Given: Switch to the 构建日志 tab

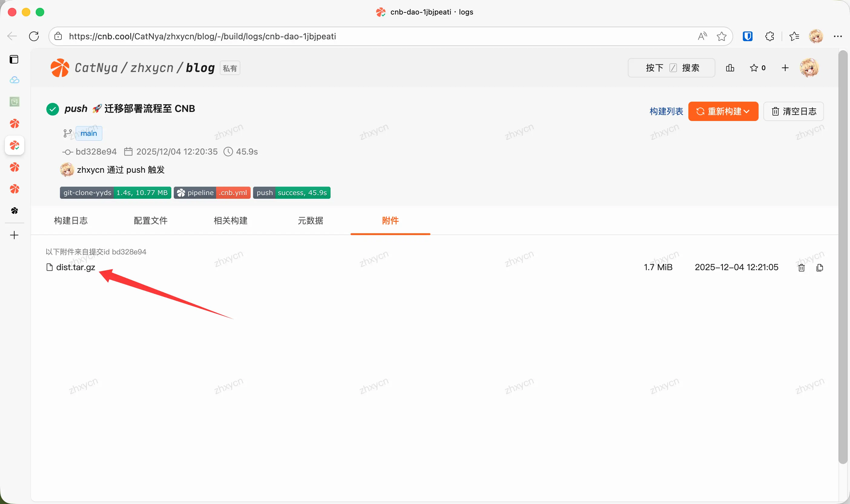Looking at the screenshot, I should [x=71, y=221].
